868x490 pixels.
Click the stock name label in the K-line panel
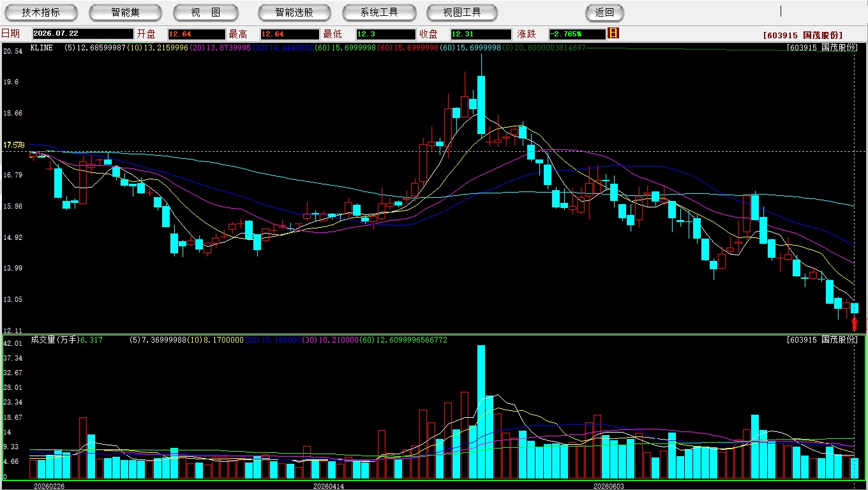(822, 48)
